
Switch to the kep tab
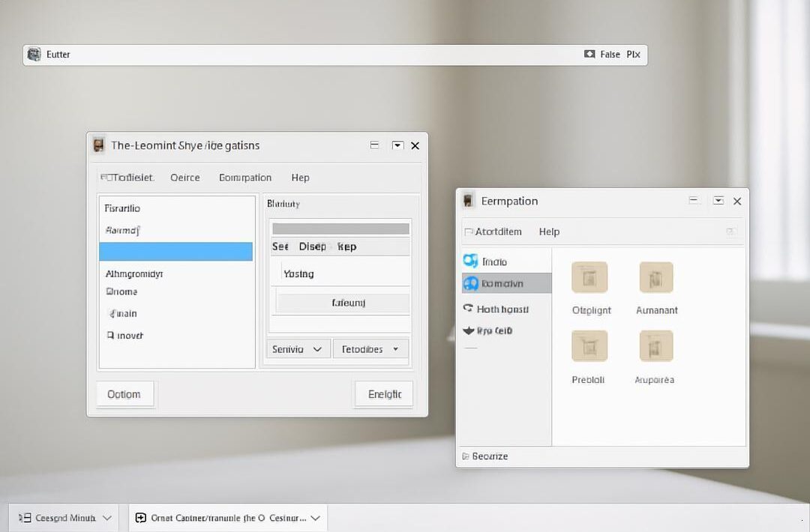347,247
